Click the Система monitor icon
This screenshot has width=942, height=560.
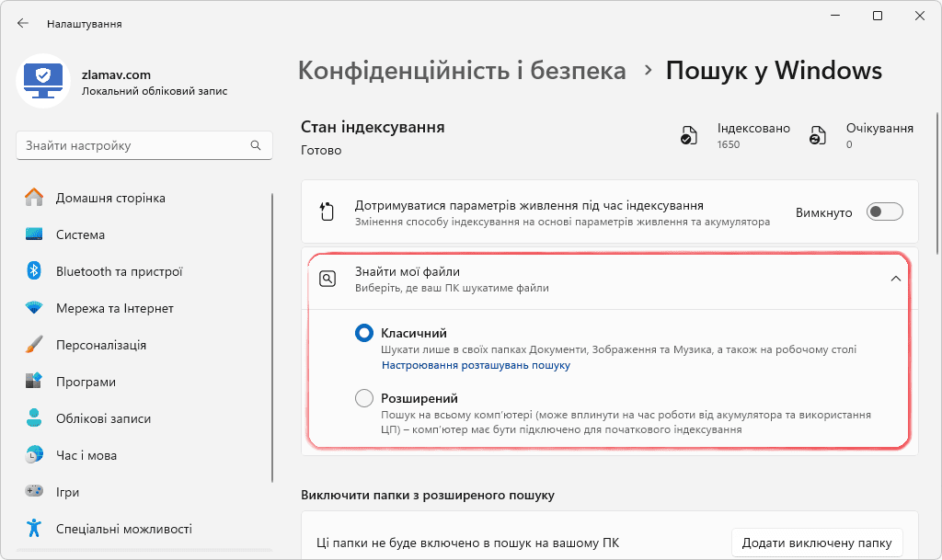point(34,234)
